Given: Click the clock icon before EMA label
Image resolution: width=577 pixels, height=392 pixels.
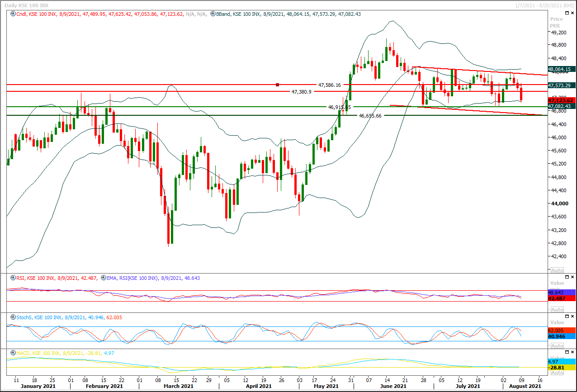Looking at the screenshot, I should [x=104, y=279].
